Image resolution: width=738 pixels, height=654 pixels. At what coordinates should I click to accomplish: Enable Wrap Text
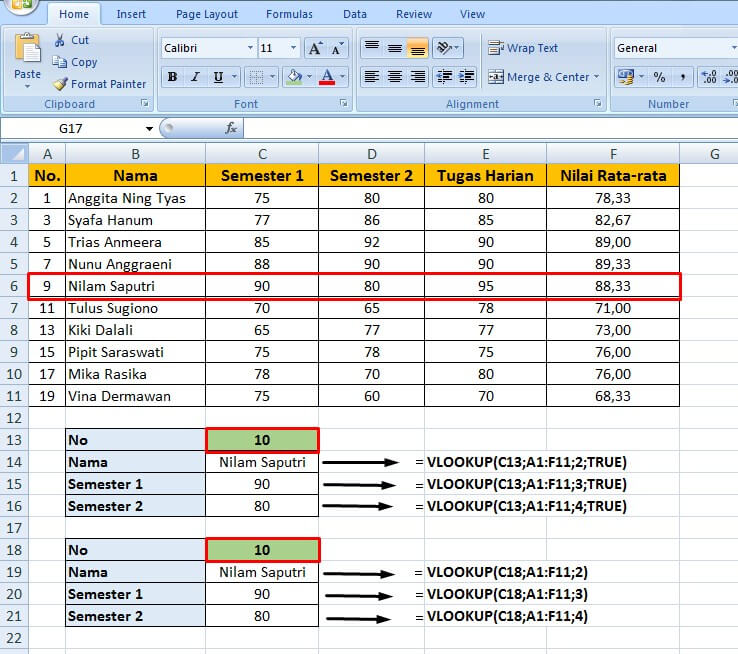pos(523,48)
